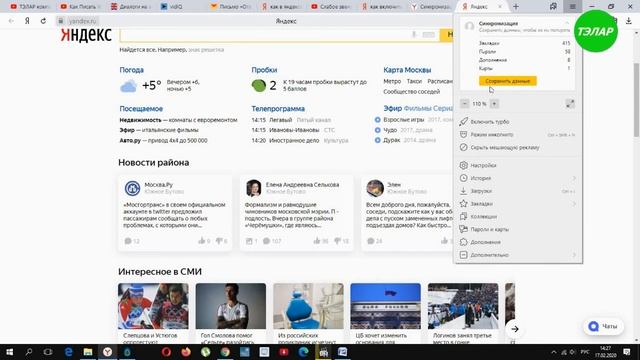
Task: Open the hamburger browser menu icon
Action: point(573,7)
